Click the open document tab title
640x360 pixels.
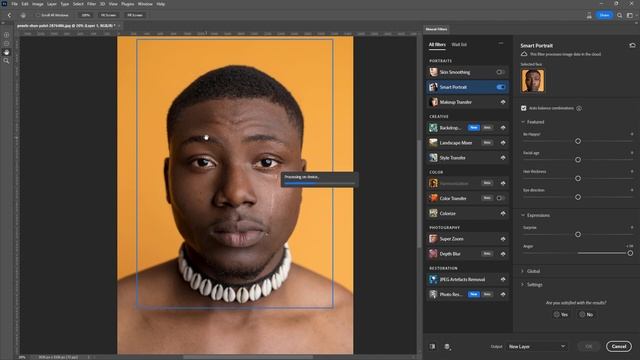(x=66, y=26)
